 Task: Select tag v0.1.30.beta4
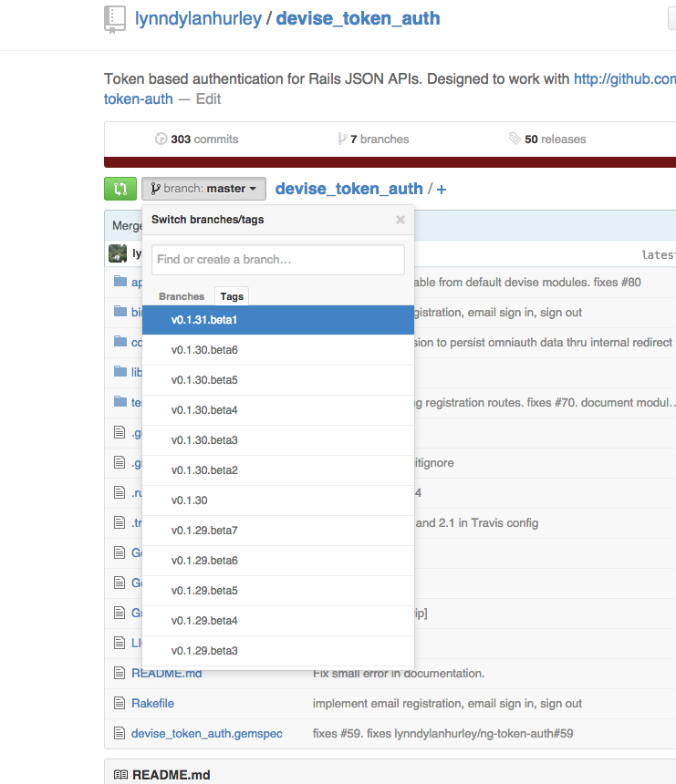[x=278, y=410]
